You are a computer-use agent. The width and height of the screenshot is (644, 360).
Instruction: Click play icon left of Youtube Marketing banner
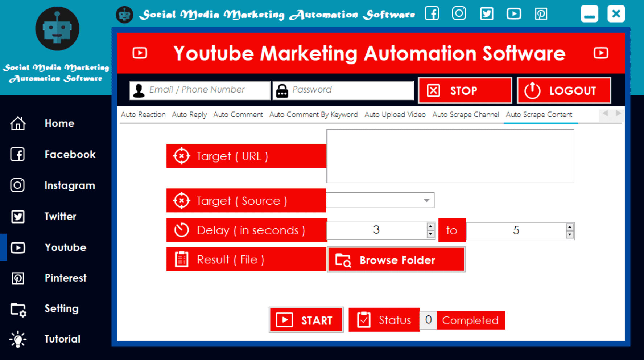140,53
